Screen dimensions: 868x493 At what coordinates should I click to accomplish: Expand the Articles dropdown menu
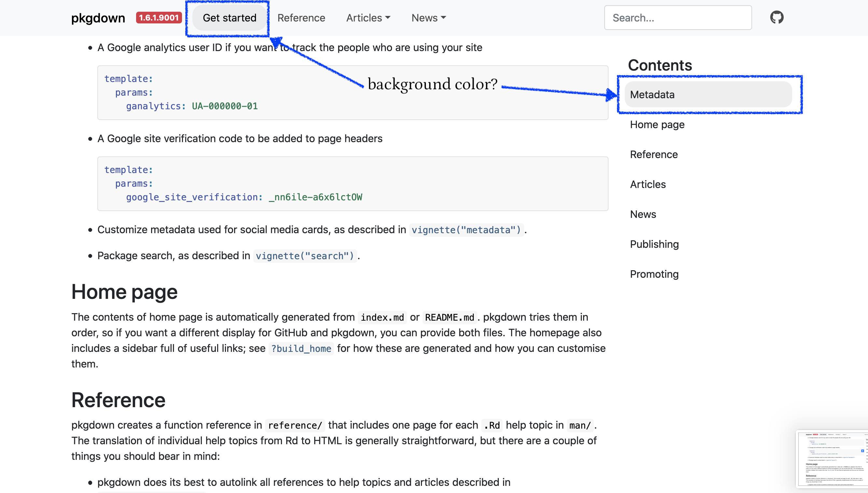click(368, 18)
